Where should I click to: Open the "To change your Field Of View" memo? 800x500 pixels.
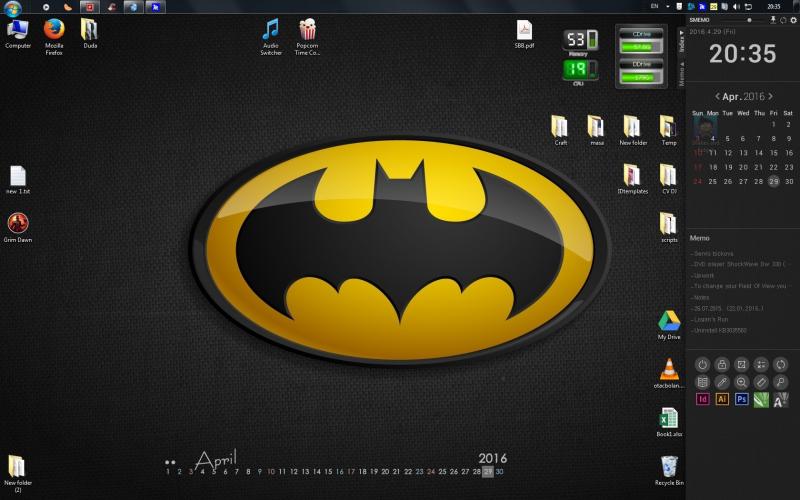coord(739,286)
